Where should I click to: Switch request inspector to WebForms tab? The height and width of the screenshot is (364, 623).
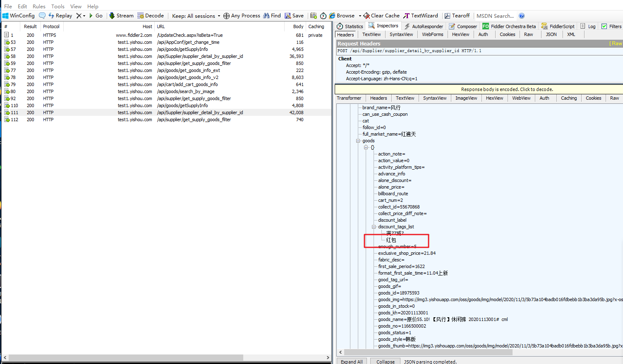[432, 35]
